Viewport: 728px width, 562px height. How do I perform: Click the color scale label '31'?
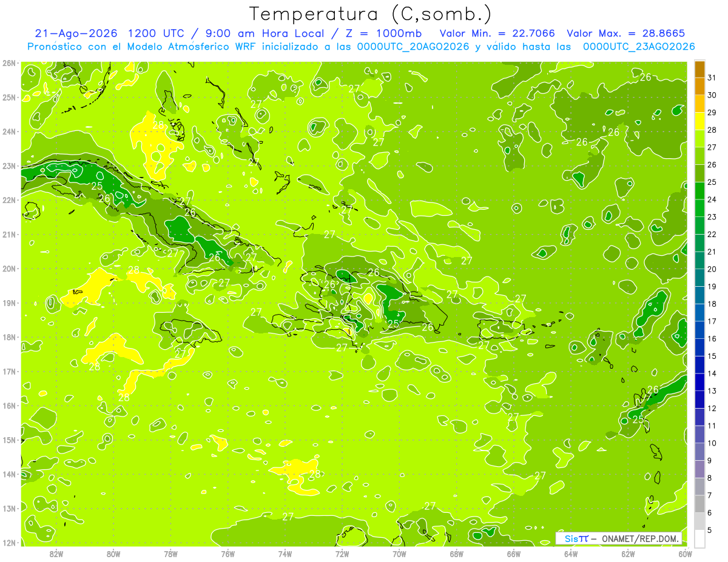(x=712, y=78)
